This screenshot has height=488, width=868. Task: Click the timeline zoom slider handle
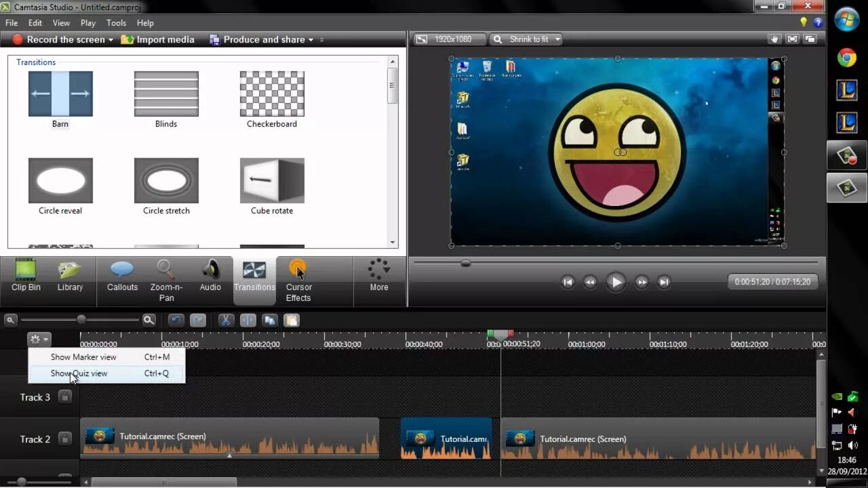tap(81, 319)
